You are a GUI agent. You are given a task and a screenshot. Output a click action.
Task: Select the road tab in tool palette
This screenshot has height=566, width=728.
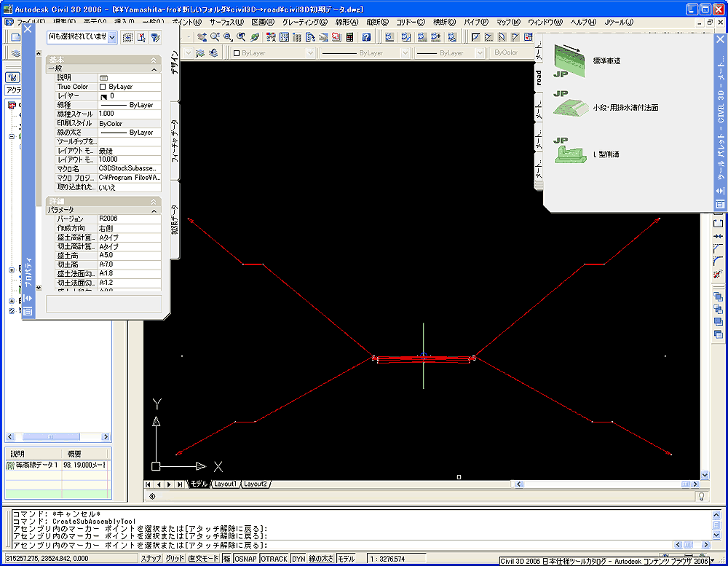click(x=539, y=78)
